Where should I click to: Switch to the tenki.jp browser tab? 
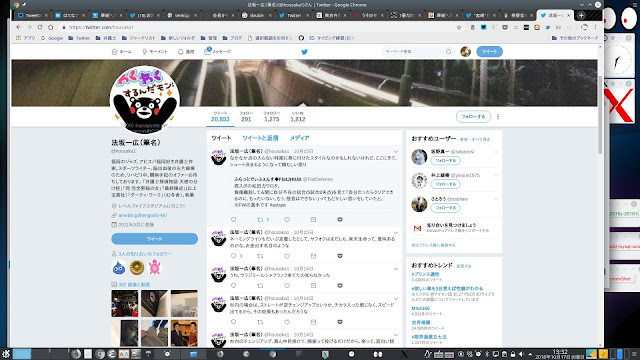[x=182, y=16]
